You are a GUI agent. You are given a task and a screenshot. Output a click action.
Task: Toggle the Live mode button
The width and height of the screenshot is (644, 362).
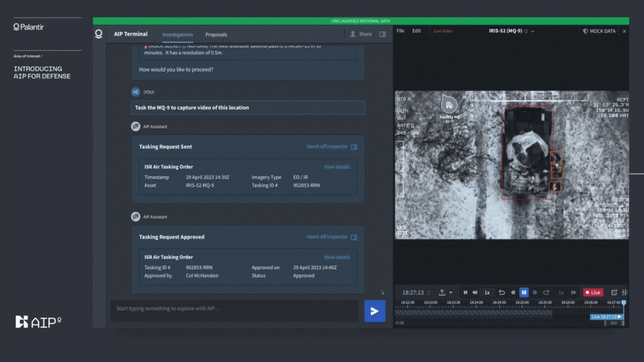click(592, 292)
